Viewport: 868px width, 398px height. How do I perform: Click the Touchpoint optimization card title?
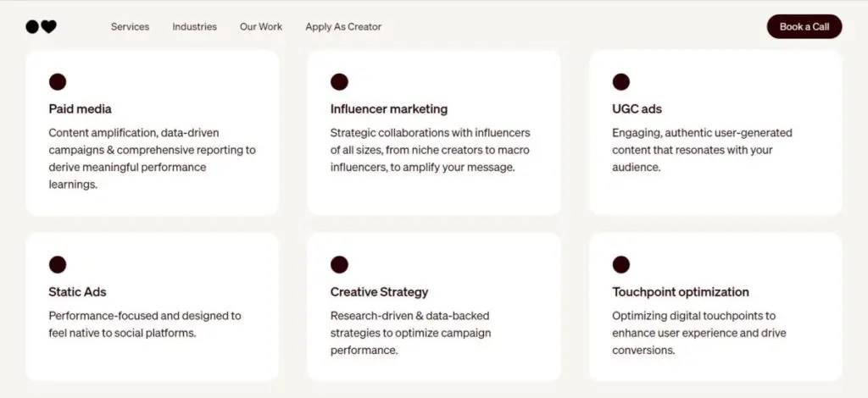point(681,292)
